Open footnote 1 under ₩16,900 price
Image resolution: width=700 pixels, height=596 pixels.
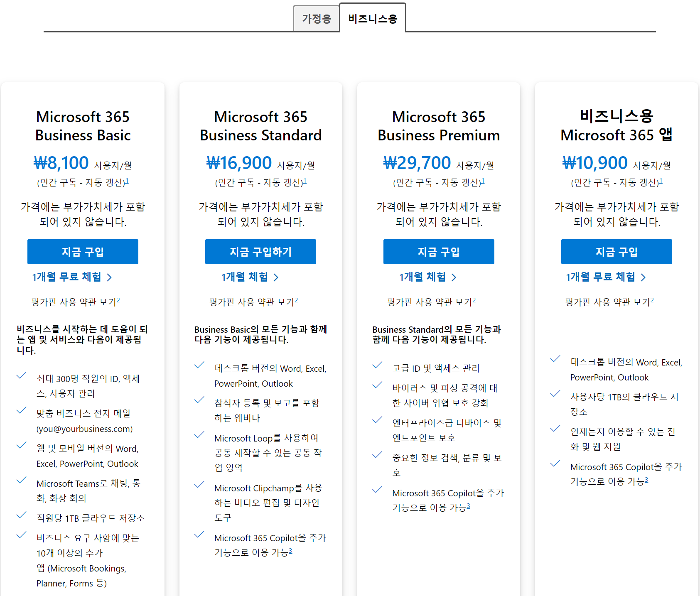305,181
